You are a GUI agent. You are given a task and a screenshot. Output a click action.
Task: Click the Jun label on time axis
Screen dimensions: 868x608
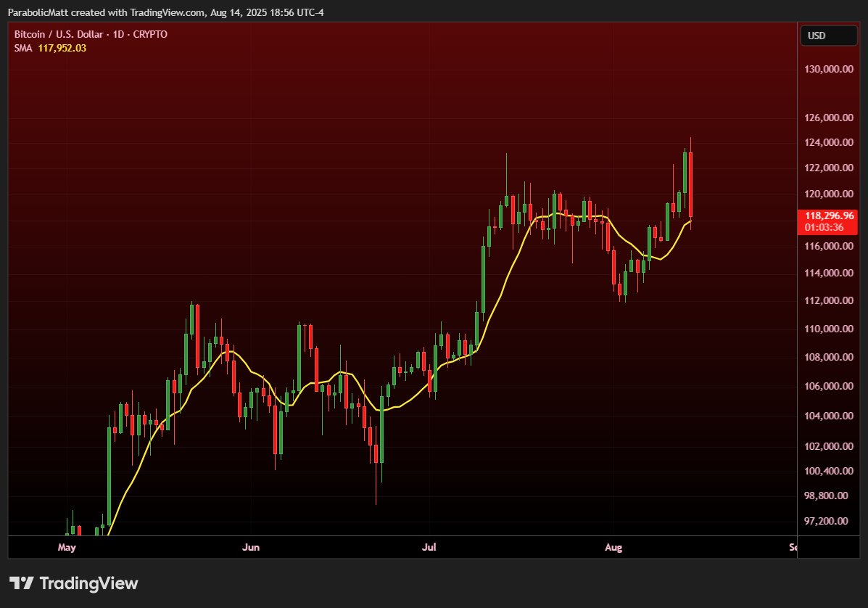tap(251, 547)
